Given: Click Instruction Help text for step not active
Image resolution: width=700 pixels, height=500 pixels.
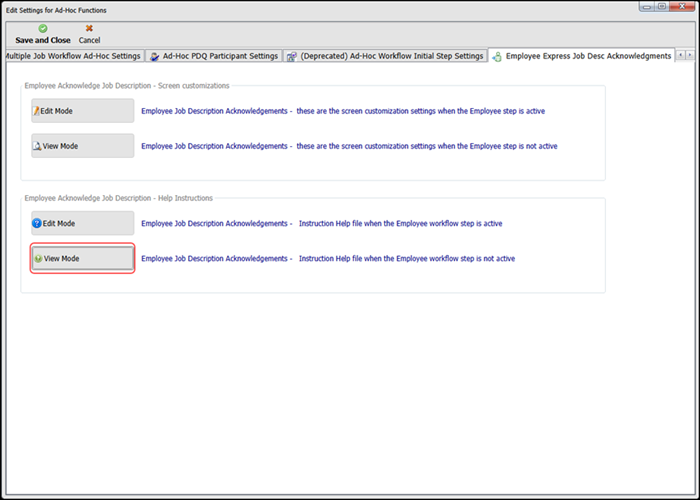Looking at the screenshot, I should click(x=330, y=258).
